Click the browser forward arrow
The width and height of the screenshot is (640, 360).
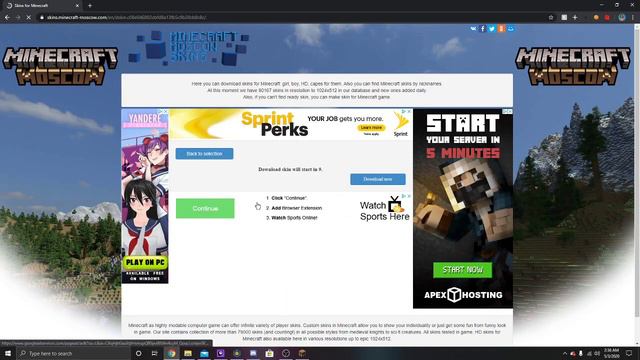(x=18, y=17)
